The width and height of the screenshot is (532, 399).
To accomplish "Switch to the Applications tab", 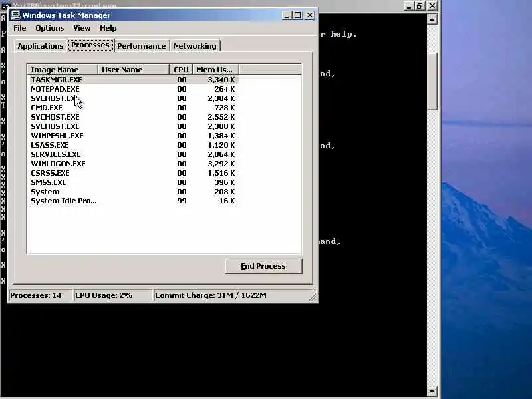I will click(41, 46).
